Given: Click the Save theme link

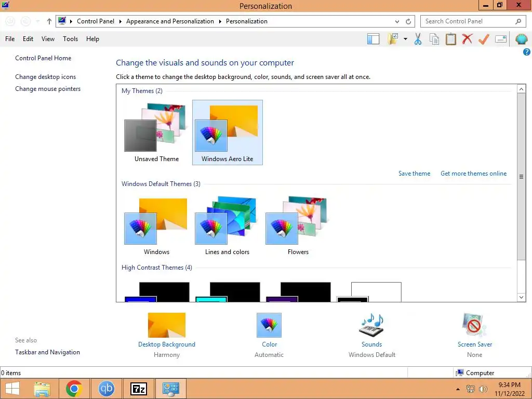Looking at the screenshot, I should pyautogui.click(x=414, y=174).
